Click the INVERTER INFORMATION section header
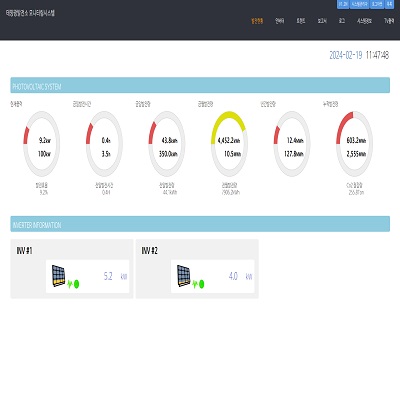 [x=200, y=224]
